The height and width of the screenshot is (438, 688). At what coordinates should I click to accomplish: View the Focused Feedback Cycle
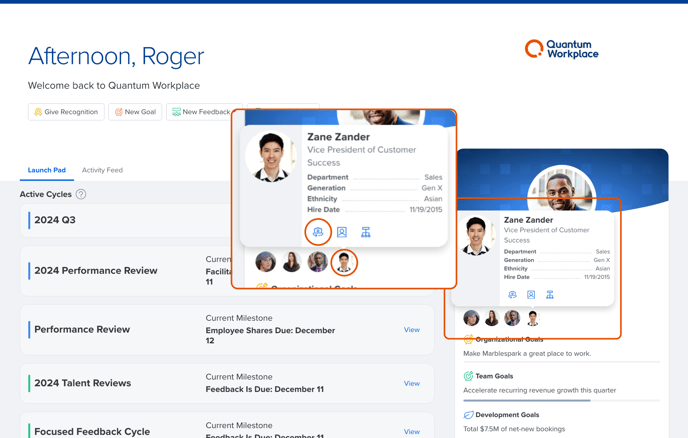(412, 432)
